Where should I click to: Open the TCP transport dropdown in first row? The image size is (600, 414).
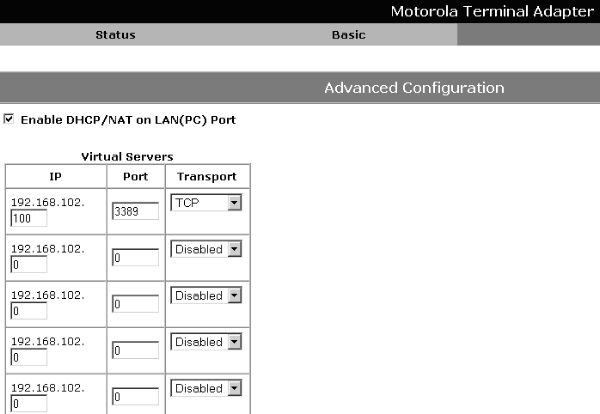pos(207,203)
